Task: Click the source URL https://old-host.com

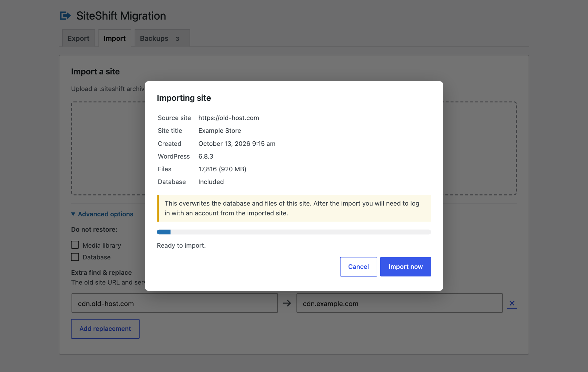Action: tap(229, 118)
